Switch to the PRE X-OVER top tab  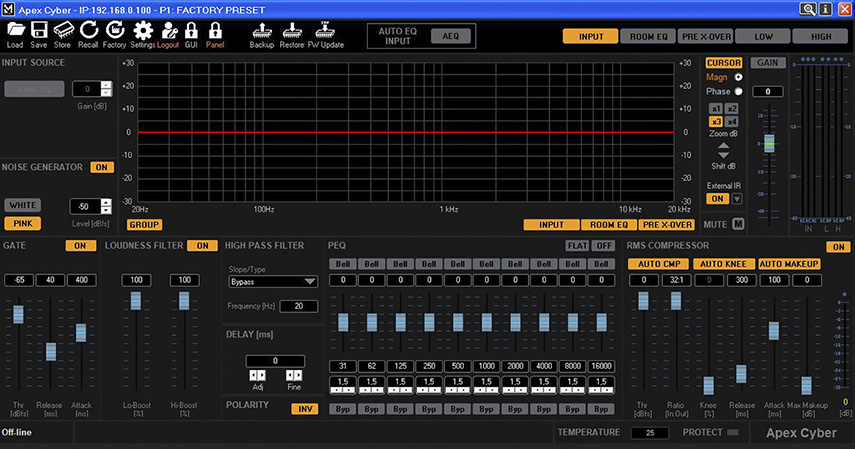pyautogui.click(x=704, y=36)
